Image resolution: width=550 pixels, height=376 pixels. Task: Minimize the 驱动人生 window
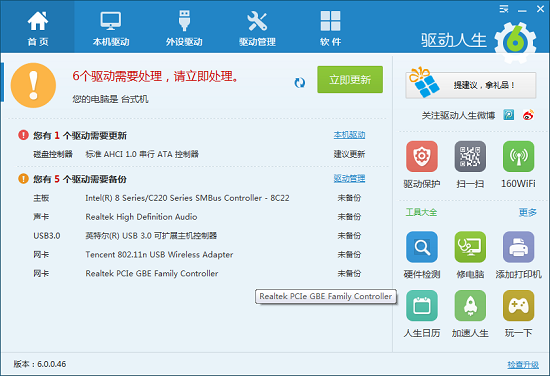coord(522,10)
